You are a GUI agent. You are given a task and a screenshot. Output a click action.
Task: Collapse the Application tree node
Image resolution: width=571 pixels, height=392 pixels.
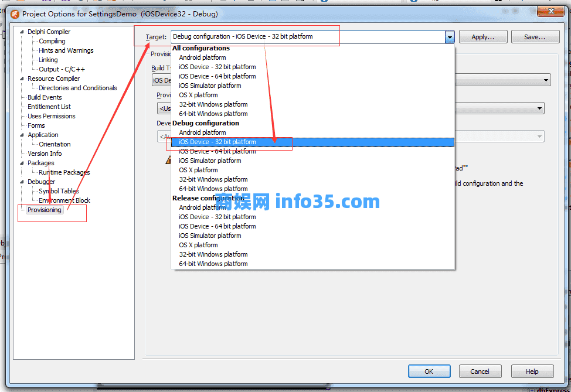[x=22, y=135]
